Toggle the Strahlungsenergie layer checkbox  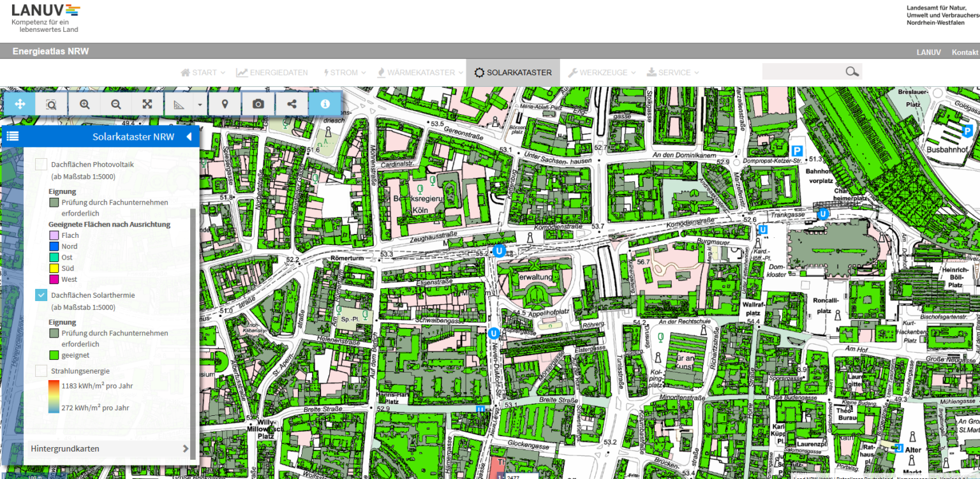pos(41,371)
